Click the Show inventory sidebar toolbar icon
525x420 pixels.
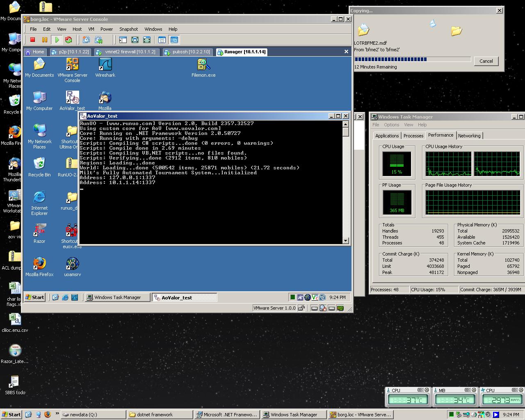click(x=123, y=40)
